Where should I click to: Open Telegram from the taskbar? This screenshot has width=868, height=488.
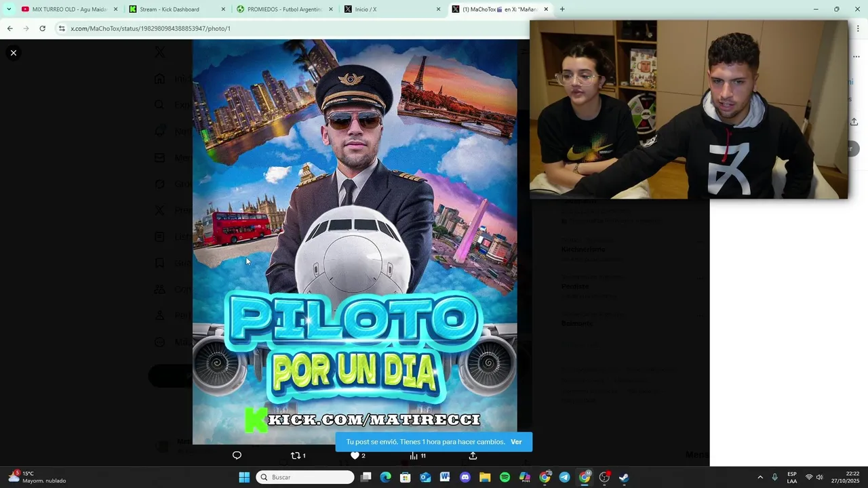click(564, 477)
